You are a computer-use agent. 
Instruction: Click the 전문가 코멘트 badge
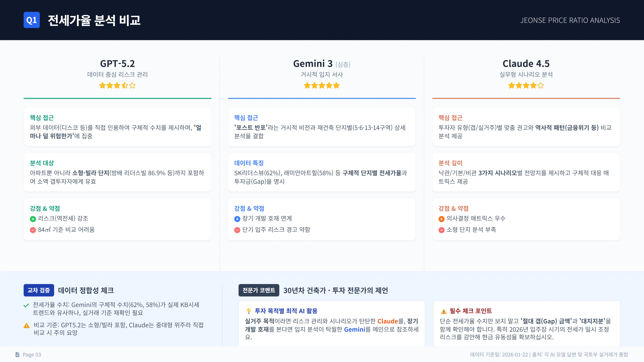pos(259,290)
